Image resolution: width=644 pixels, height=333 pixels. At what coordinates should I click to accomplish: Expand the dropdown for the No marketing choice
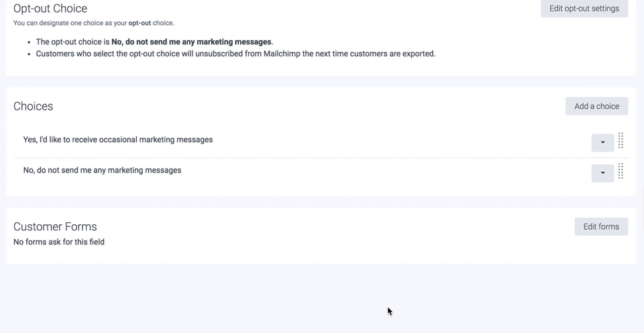[602, 173]
